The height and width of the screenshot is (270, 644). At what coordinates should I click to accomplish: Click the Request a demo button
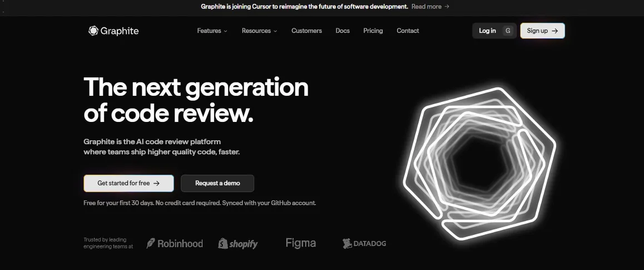coord(217,183)
